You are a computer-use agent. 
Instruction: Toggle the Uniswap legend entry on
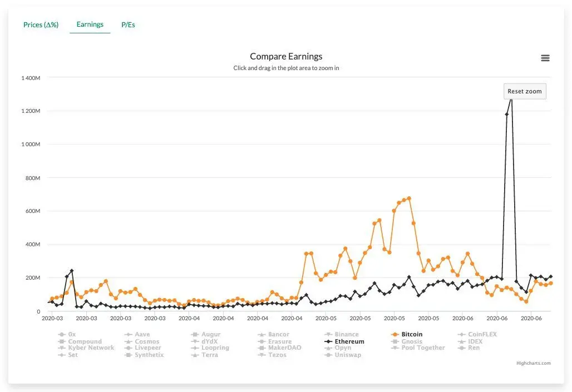[x=348, y=355]
